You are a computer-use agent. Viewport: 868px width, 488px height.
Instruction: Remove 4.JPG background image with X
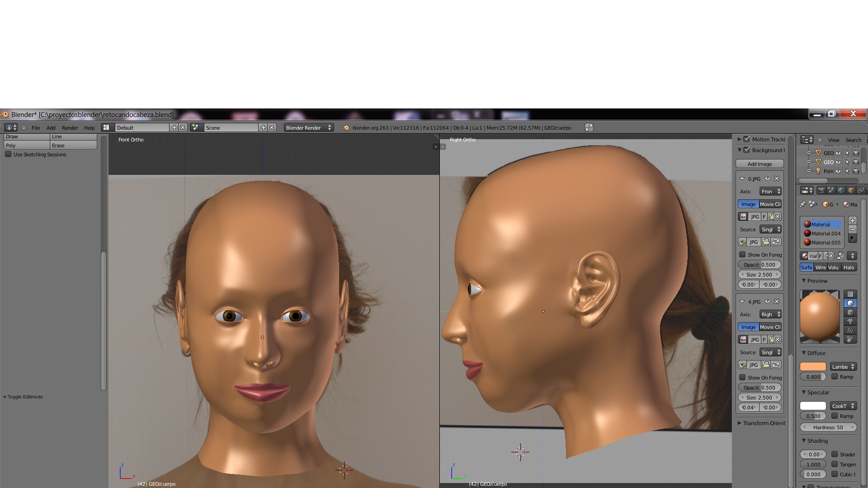pyautogui.click(x=777, y=301)
